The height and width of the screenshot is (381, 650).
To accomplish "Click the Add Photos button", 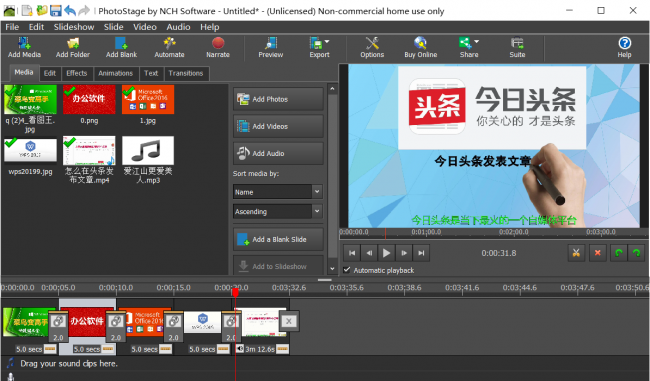I will [278, 99].
